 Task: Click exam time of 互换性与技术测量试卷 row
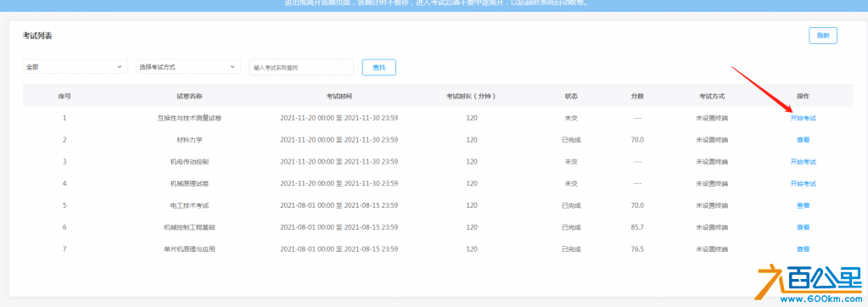pos(339,118)
